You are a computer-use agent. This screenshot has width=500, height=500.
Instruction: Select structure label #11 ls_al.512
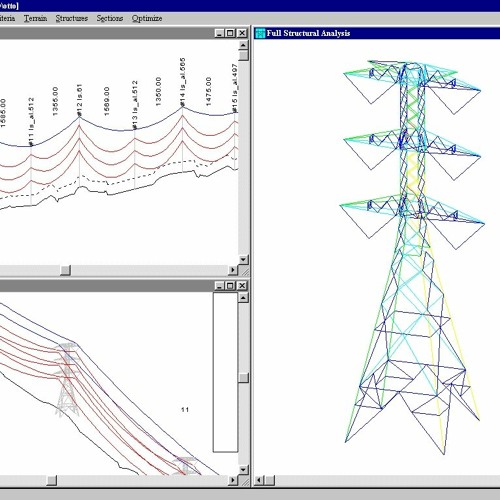tap(31, 122)
